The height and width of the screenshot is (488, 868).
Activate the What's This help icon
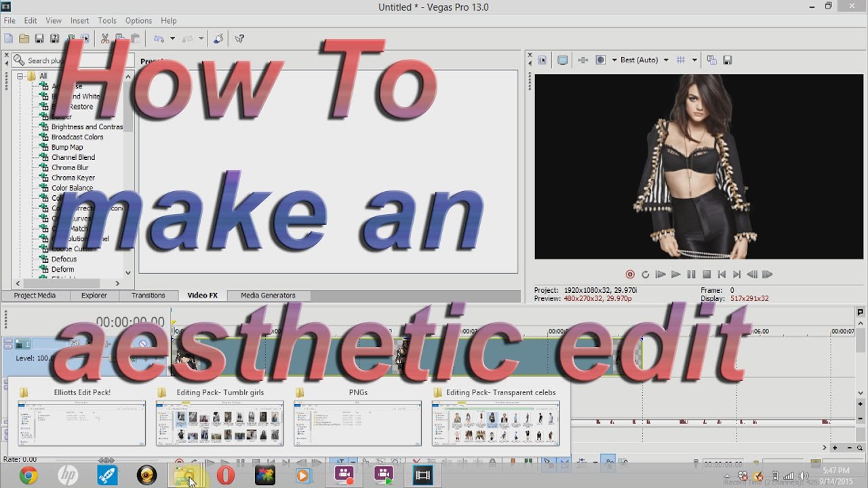tap(239, 39)
